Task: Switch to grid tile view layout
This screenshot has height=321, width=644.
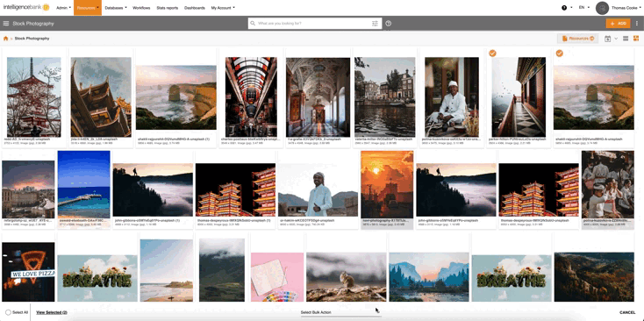Action: (x=636, y=39)
